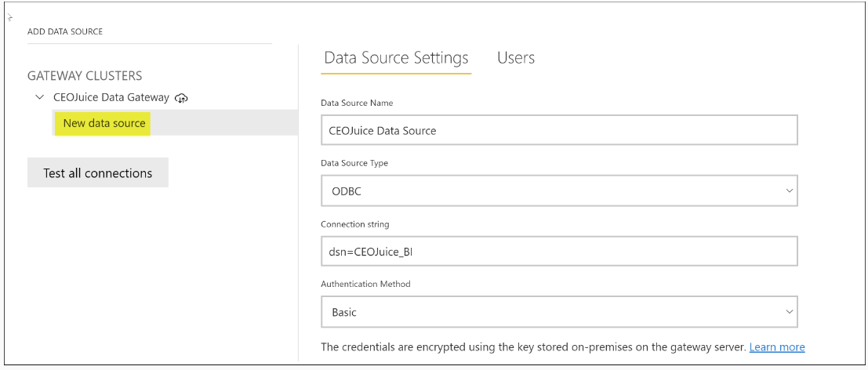Screen dimensions: 868x370
Task: Select the highlighted New data source item
Action: (x=104, y=123)
